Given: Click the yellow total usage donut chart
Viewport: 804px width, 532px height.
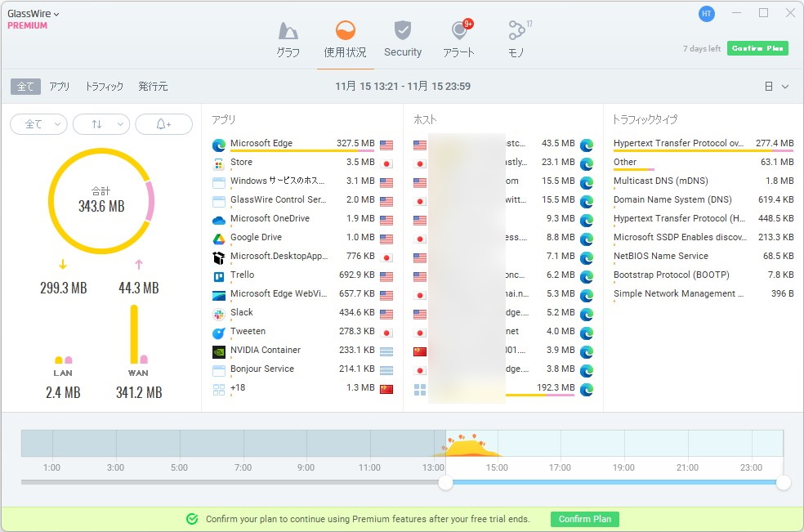Looking at the screenshot, I should [x=101, y=200].
